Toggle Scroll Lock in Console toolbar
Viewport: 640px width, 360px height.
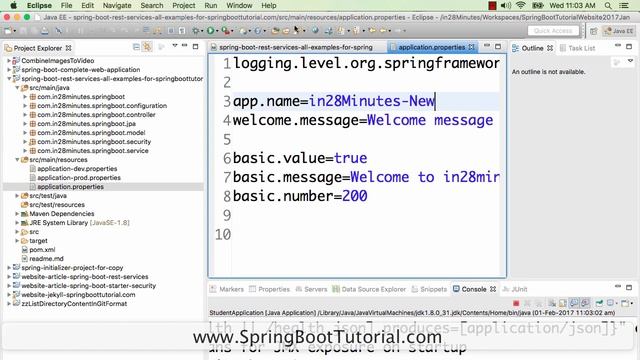pyautogui.click(x=563, y=303)
